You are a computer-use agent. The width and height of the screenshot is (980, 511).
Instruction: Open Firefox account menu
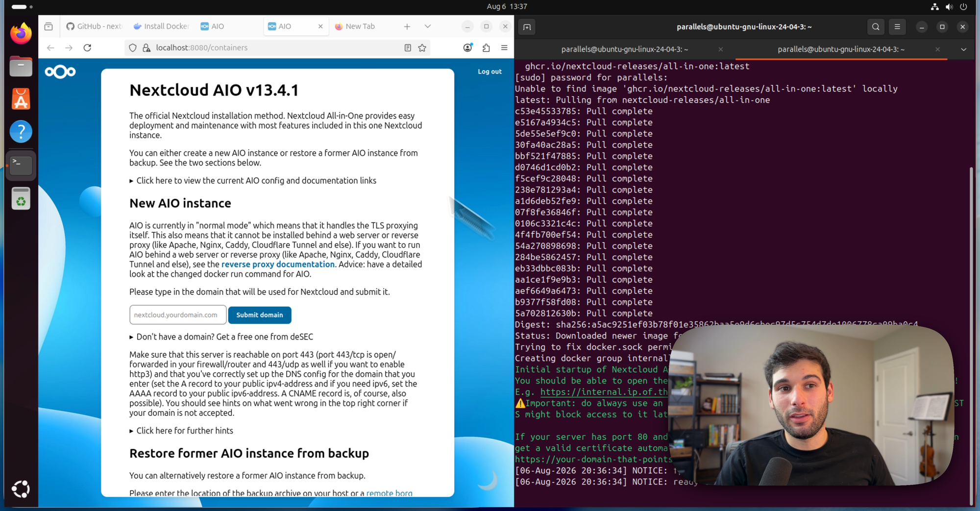click(467, 48)
